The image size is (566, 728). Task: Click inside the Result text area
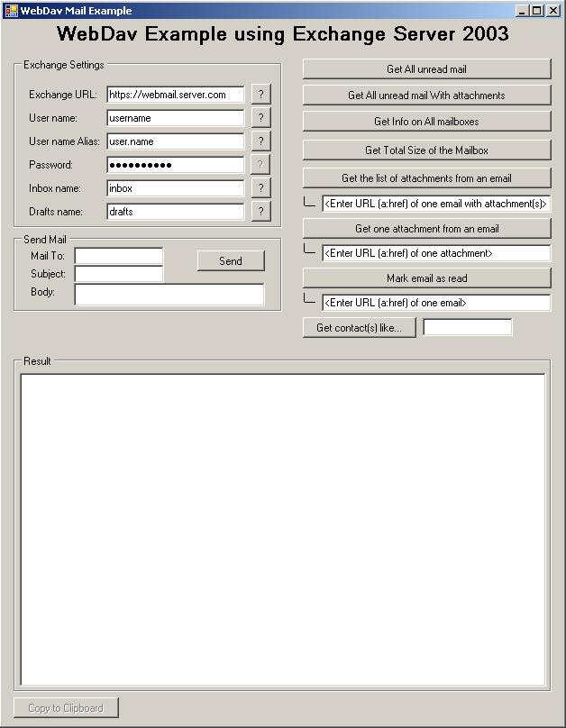[283, 530]
